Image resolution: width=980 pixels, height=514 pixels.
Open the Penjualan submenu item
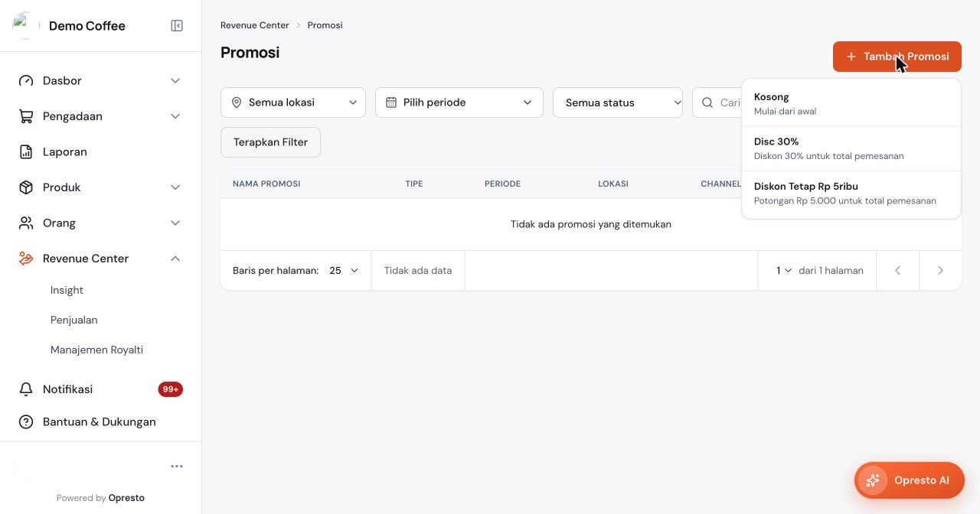click(x=74, y=320)
